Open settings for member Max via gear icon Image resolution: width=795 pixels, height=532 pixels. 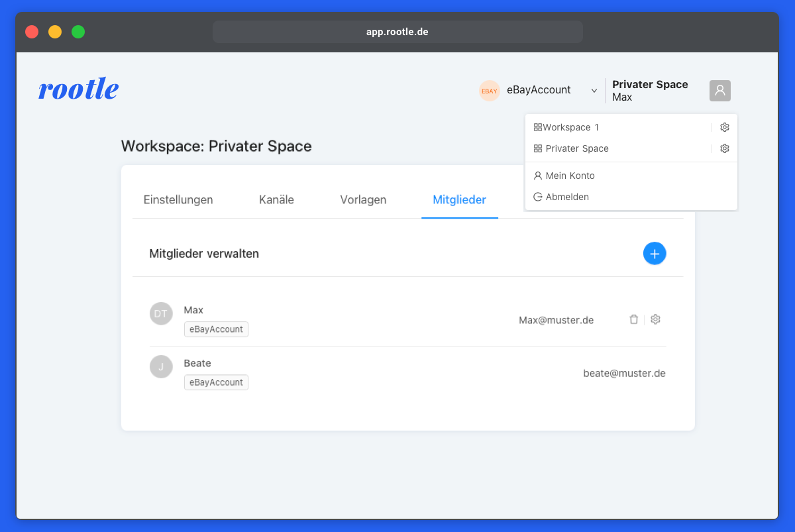(x=655, y=319)
